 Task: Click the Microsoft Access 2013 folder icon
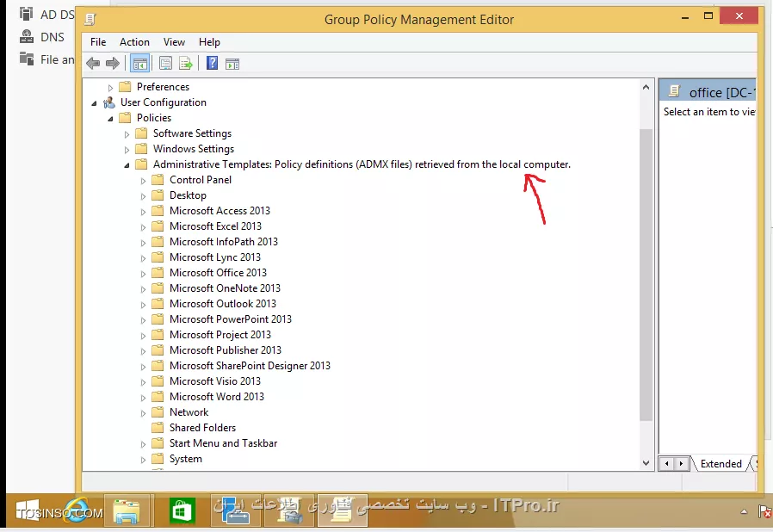tap(158, 211)
